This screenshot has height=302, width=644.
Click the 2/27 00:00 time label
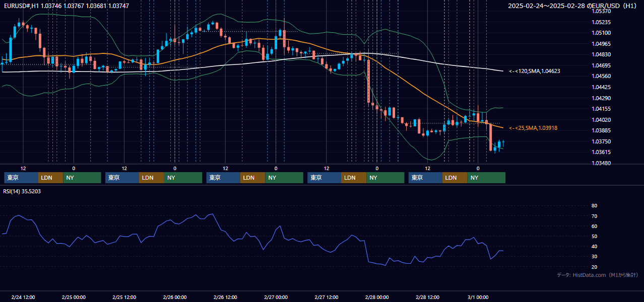click(x=276, y=297)
